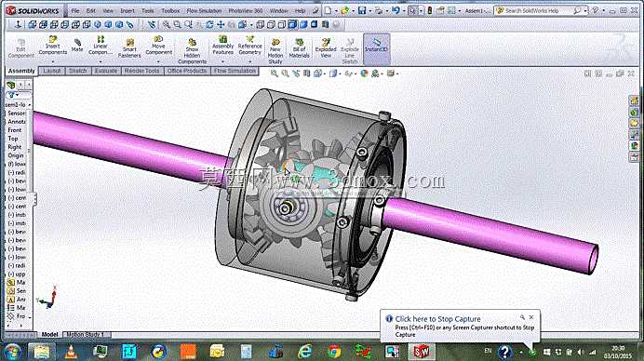Switch to the Sketch tab
The width and height of the screenshot is (644, 361).
(x=77, y=71)
